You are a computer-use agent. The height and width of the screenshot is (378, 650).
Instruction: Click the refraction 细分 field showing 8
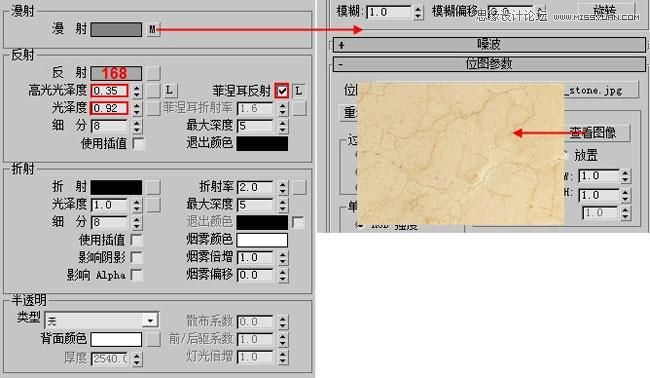tap(109, 222)
